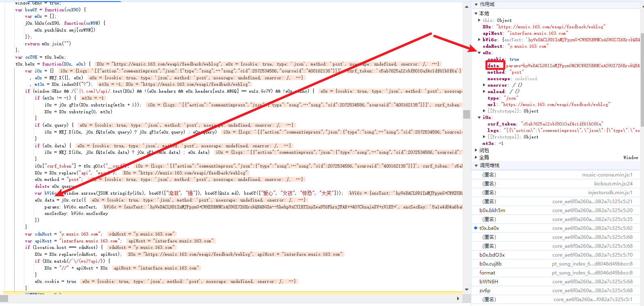Click the code scrollbar down arrow
The width and height of the screenshot is (644, 306).
pyautogui.click(x=466, y=290)
